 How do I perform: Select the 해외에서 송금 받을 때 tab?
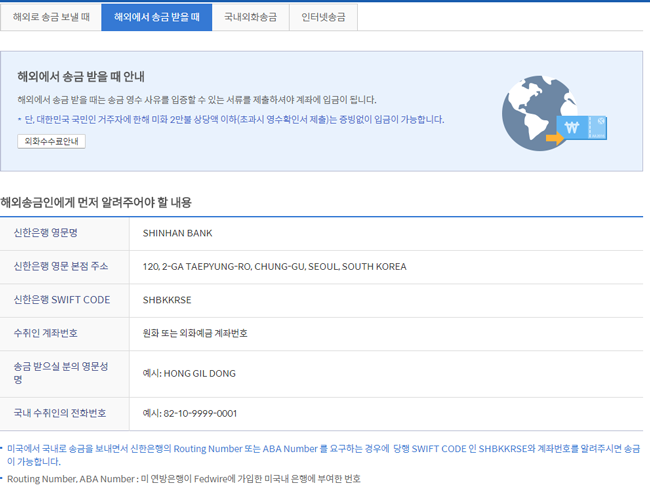[x=157, y=17]
